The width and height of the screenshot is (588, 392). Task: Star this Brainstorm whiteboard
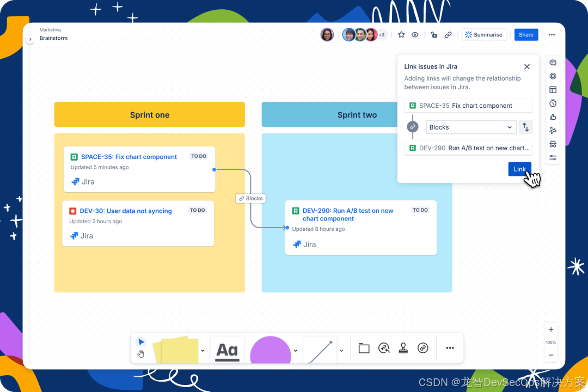click(401, 34)
